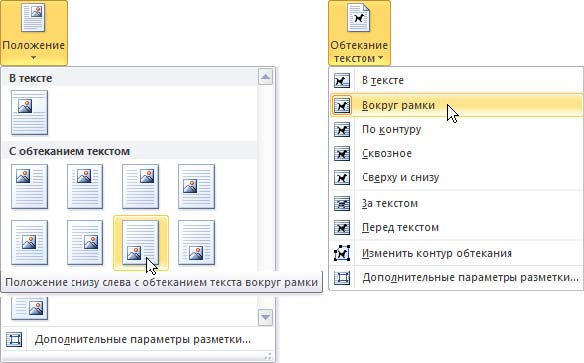Viewport: 584px width, 363px height.
Task: Choose top-center position with text wrapping
Action: click(x=85, y=187)
